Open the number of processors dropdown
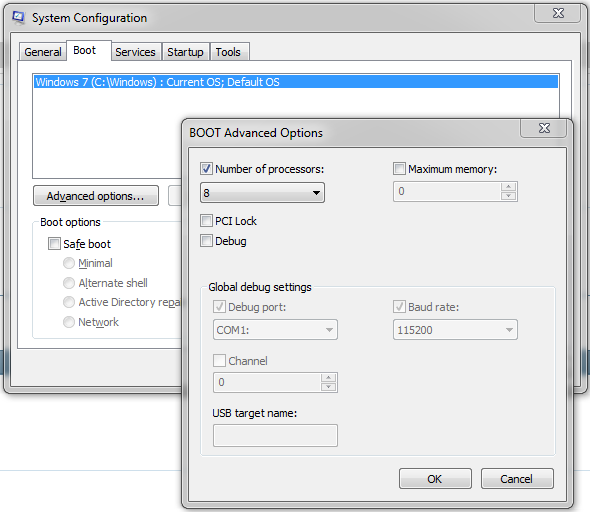This screenshot has height=512, width=590. (x=262, y=193)
